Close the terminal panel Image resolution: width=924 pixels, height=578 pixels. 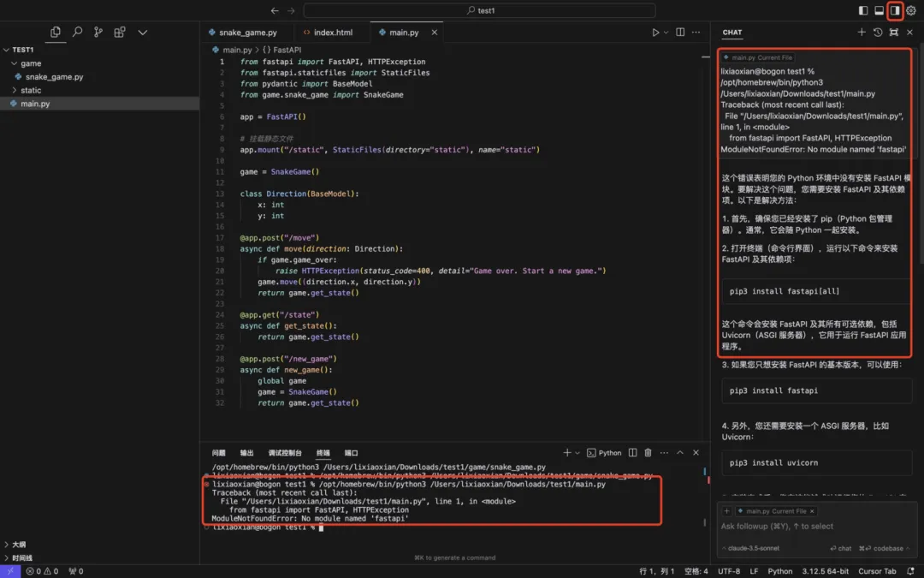pyautogui.click(x=696, y=453)
